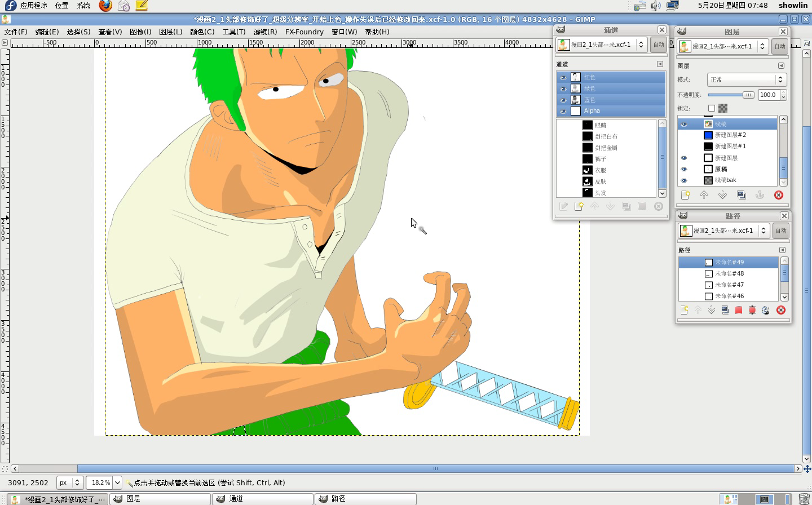
Task: Hide the 线稿bak layer
Action: [684, 180]
